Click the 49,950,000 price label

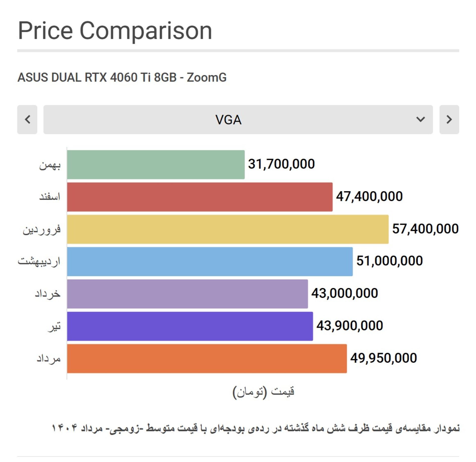point(384,358)
